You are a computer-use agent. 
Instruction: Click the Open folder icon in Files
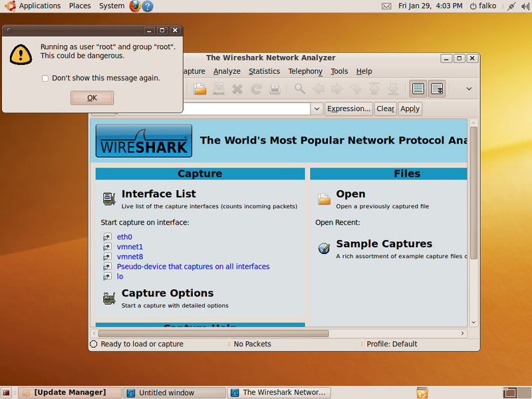pos(324,198)
